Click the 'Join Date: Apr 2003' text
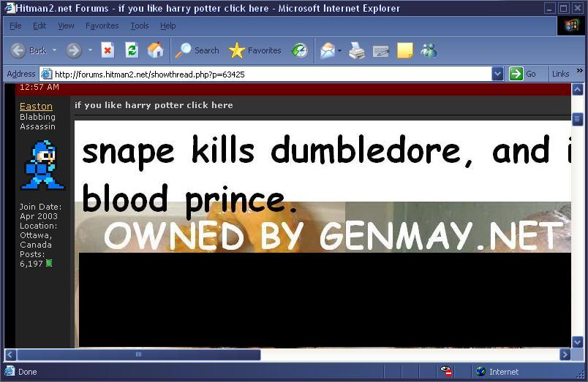 pyautogui.click(x=40, y=212)
